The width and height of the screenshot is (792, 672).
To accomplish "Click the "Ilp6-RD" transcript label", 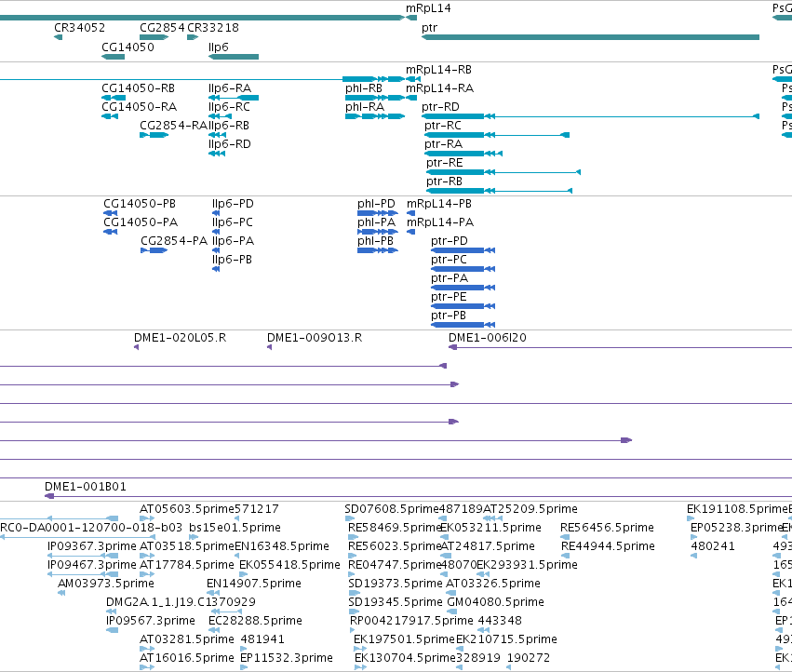I will pyautogui.click(x=229, y=144).
